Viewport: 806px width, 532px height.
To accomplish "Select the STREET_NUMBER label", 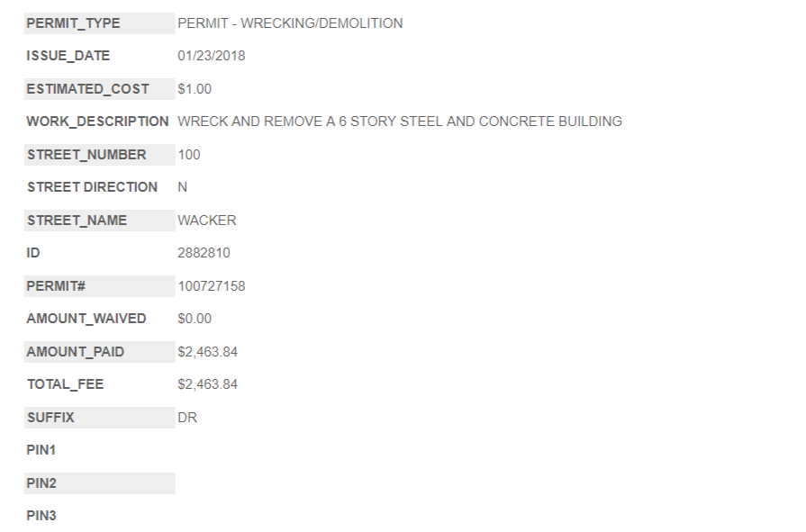I will [86, 155].
